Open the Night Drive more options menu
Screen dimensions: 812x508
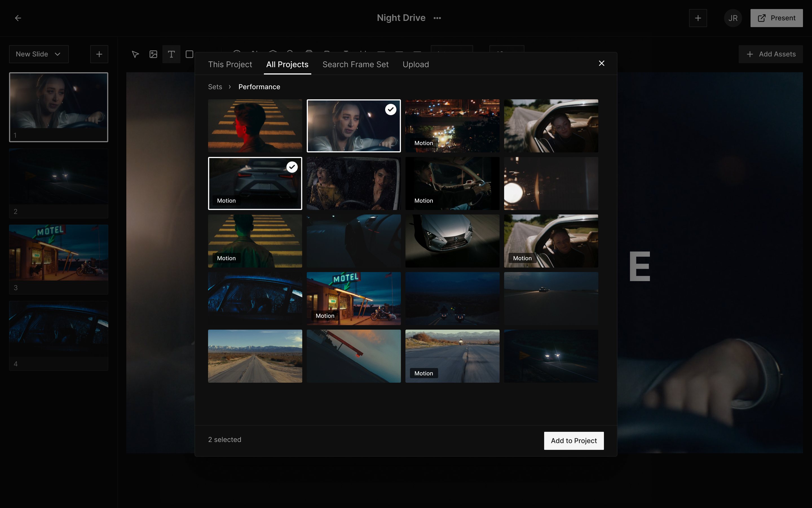point(437,18)
